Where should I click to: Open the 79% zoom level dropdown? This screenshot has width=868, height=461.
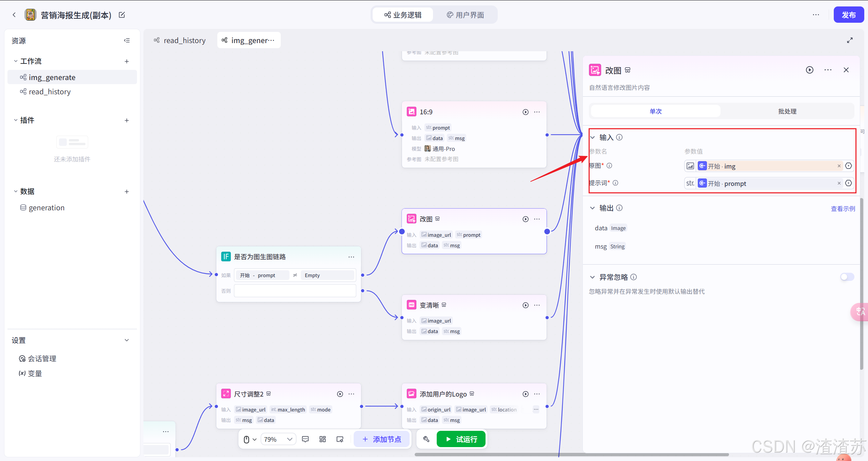tap(278, 439)
